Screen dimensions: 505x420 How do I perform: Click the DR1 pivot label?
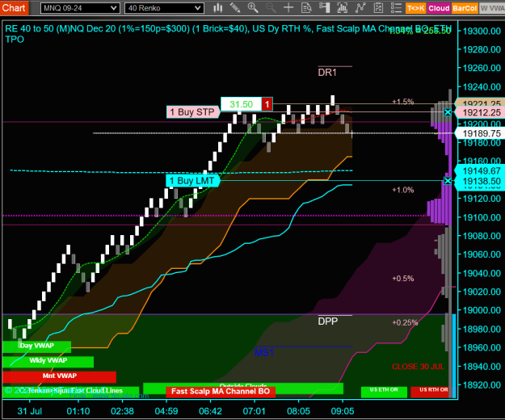327,73
